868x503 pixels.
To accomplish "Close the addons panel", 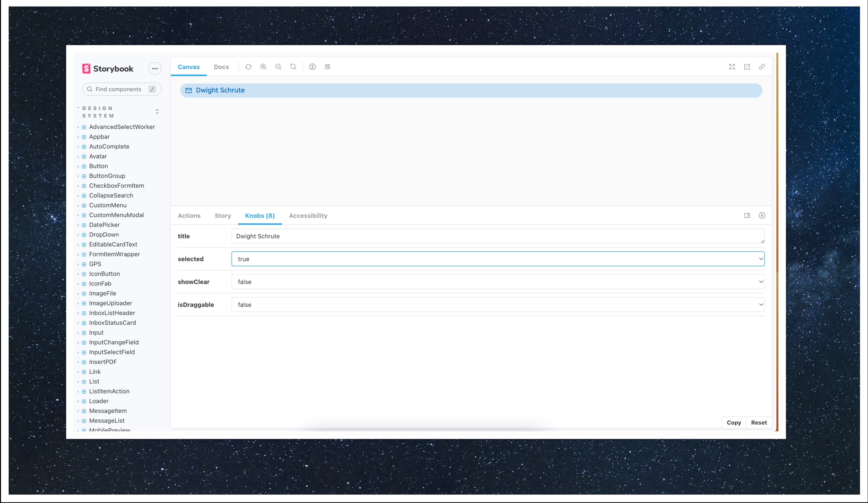I will pyautogui.click(x=762, y=215).
